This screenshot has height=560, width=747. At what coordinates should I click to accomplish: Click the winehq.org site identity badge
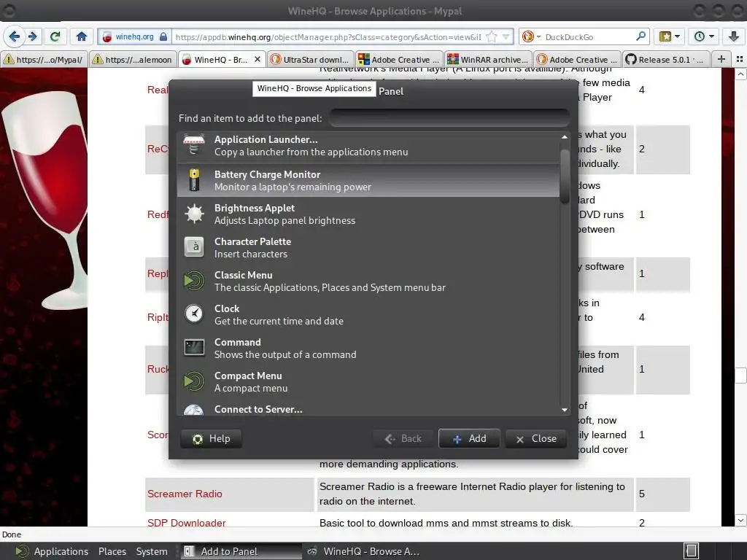point(135,36)
